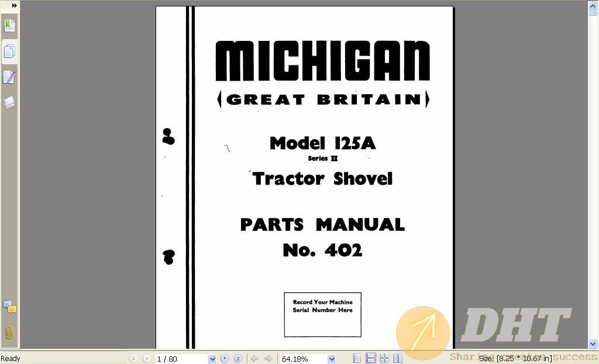Open the zoom percentage dropdown

tap(332, 359)
